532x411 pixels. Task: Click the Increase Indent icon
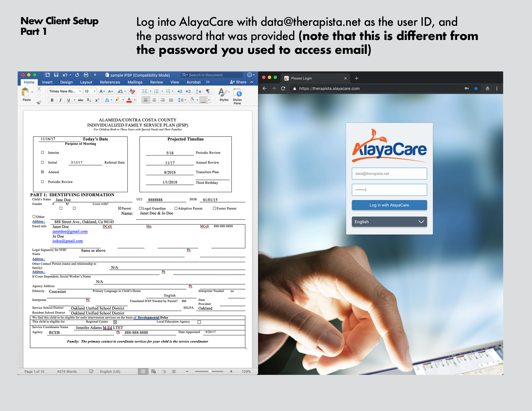click(188, 91)
